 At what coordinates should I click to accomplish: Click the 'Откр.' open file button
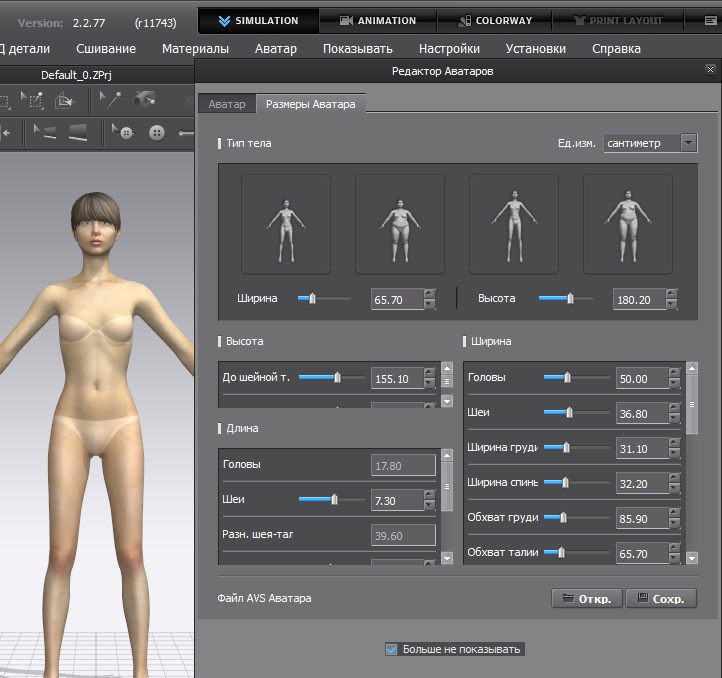coord(586,598)
